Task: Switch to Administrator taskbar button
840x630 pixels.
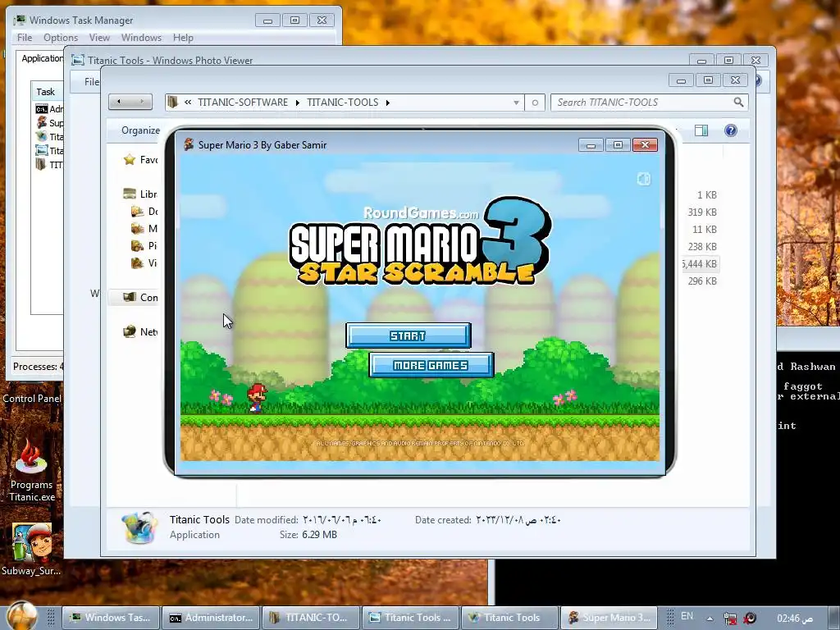Action: pos(211,618)
